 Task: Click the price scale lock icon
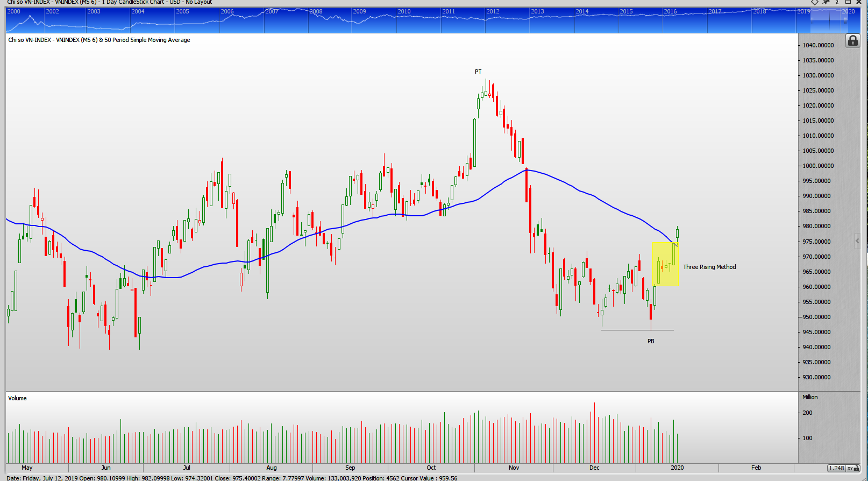(852, 41)
